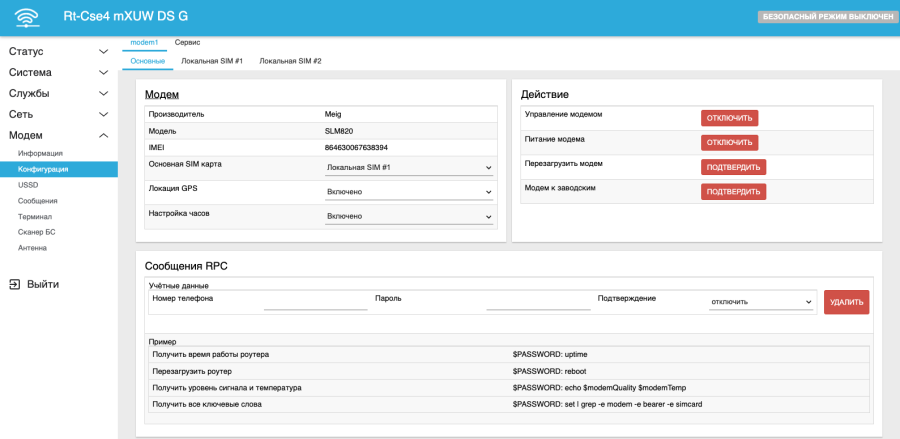The height and width of the screenshot is (439, 900).
Task: Click the logout icon next to Выйти
Action: [x=14, y=284]
